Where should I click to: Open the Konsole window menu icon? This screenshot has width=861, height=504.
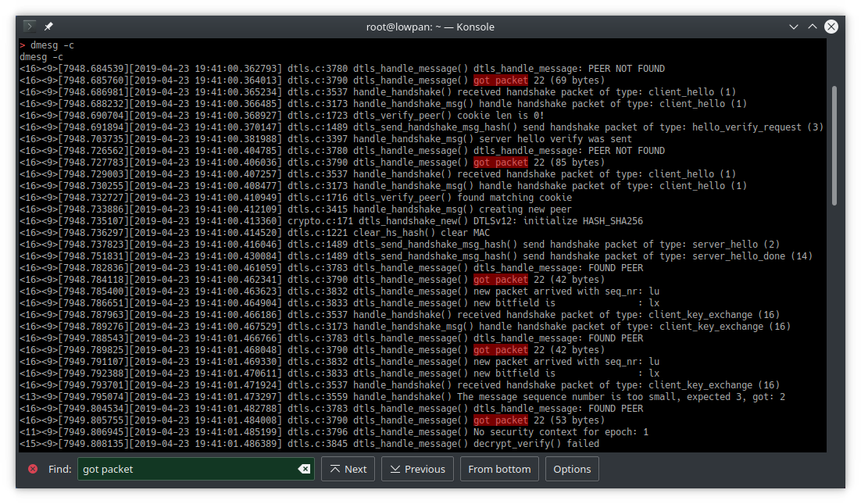pos(30,27)
